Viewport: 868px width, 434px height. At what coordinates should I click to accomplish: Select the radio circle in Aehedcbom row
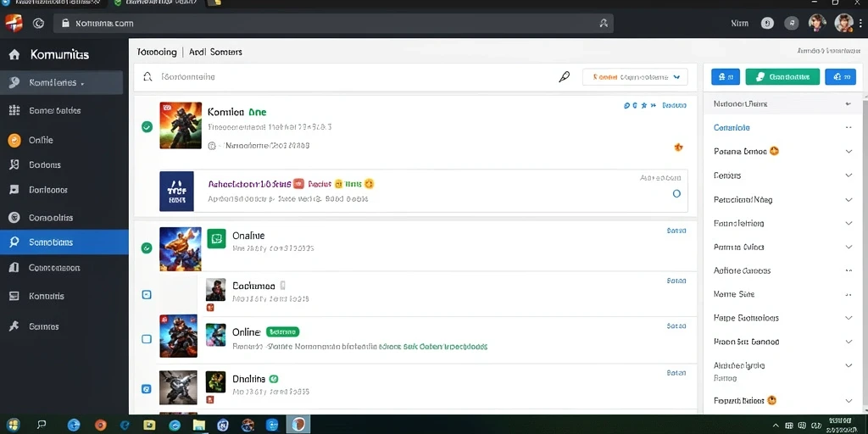tap(676, 194)
